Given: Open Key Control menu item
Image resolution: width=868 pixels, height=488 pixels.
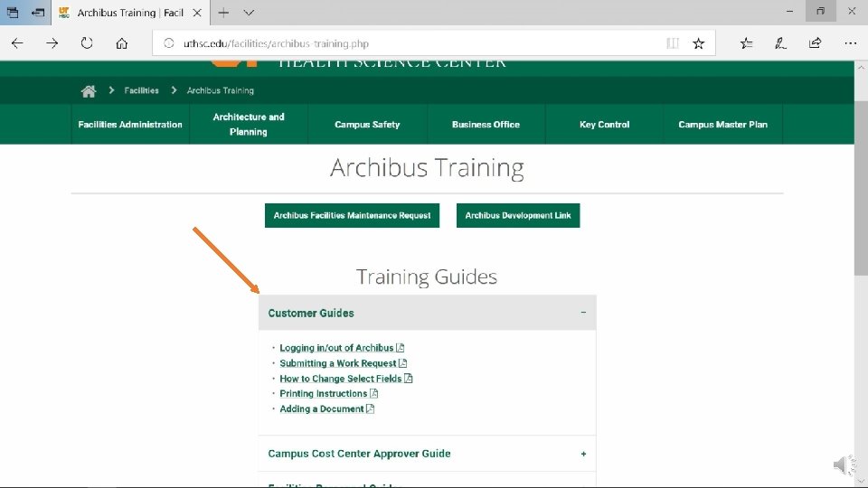Looking at the screenshot, I should coord(605,125).
